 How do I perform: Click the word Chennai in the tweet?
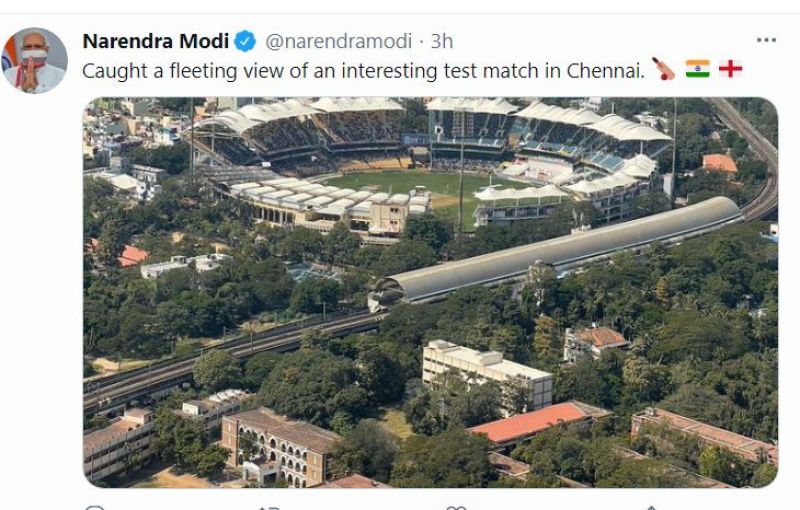[x=606, y=70]
